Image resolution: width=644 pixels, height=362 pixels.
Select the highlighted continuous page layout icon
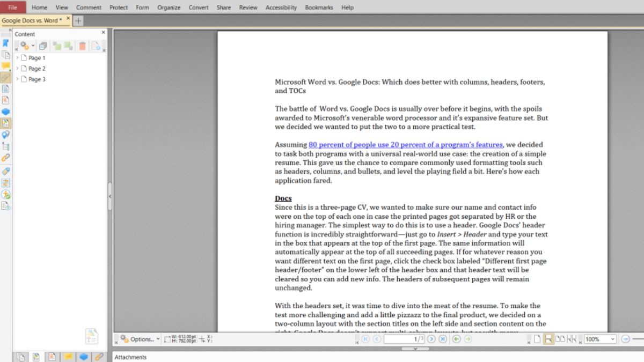pyautogui.click(x=548, y=339)
